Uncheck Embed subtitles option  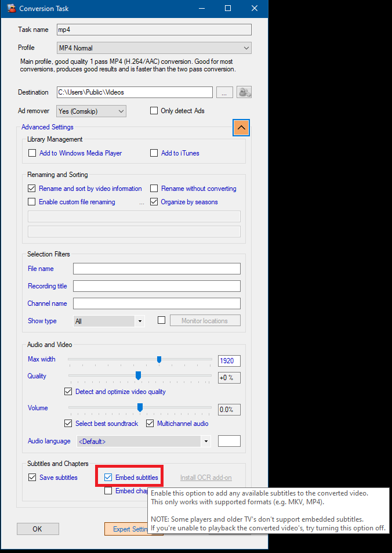[108, 478]
